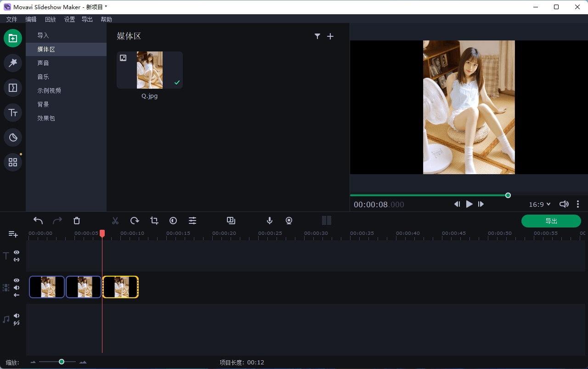This screenshot has height=369, width=588.
Task: Toggle title track visibility eye
Action: [17, 252]
